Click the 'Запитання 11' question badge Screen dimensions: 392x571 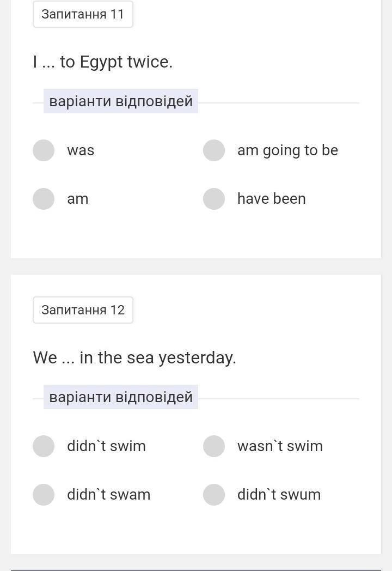click(x=83, y=14)
